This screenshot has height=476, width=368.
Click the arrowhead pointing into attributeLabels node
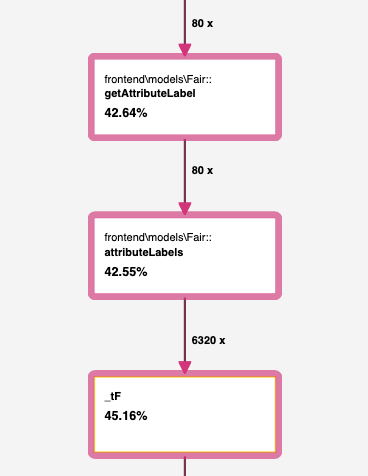coord(185,208)
